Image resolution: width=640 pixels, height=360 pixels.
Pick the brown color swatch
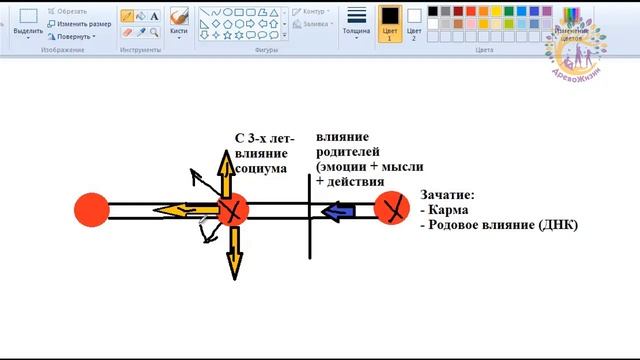tap(458, 24)
